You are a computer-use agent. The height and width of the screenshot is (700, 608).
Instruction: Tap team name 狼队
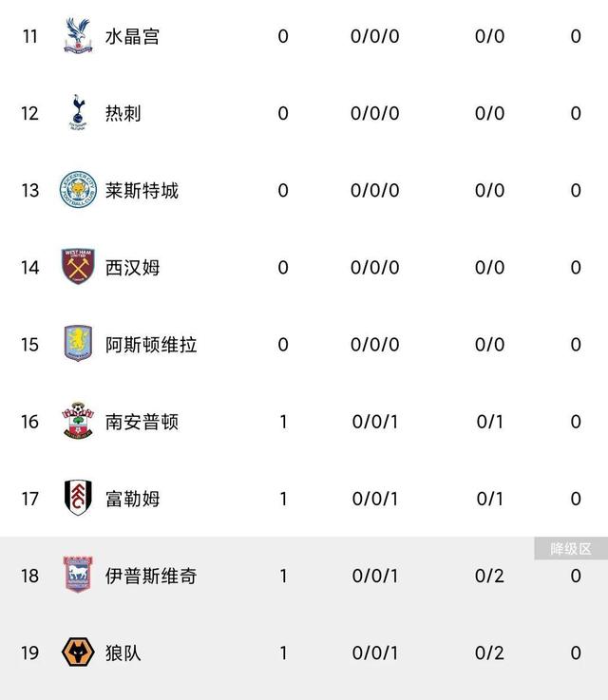[123, 653]
